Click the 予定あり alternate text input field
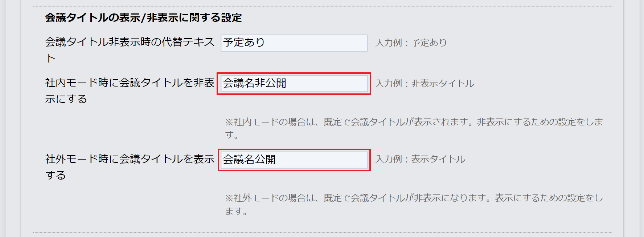644x237 pixels. click(x=294, y=43)
